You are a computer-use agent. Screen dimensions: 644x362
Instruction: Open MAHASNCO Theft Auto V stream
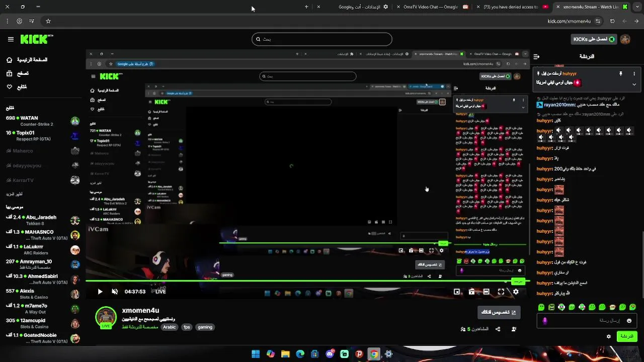coord(43,235)
